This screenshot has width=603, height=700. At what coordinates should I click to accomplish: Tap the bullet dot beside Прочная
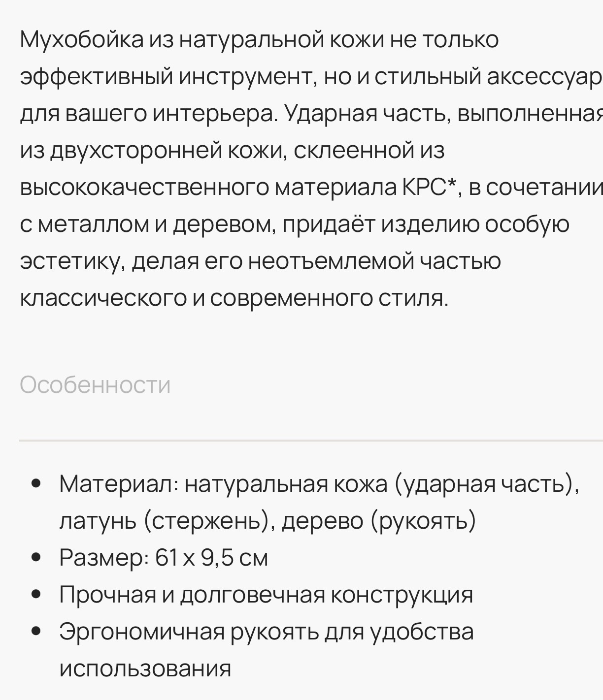(x=35, y=595)
